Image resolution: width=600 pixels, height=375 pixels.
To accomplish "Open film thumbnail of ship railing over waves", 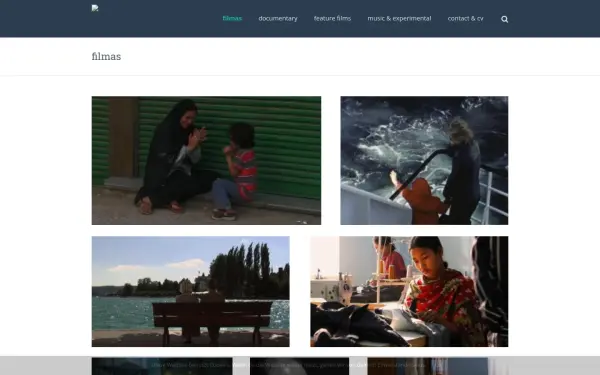I will 424,160.
